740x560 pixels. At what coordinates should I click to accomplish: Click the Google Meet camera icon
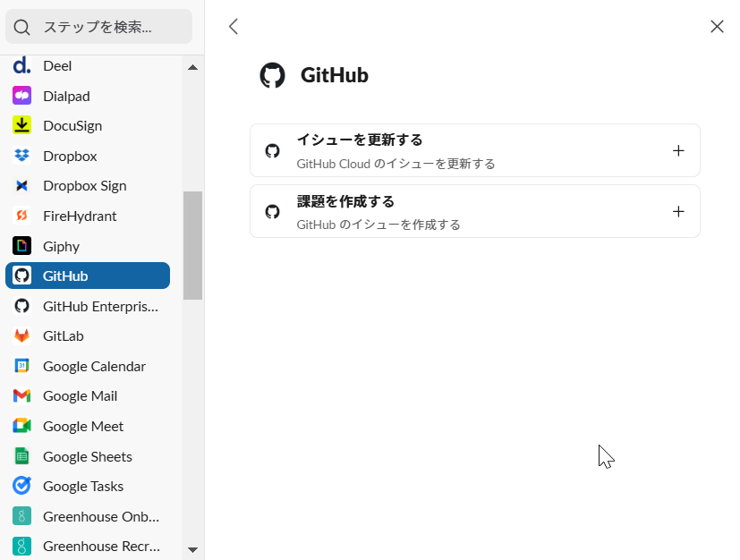22,427
